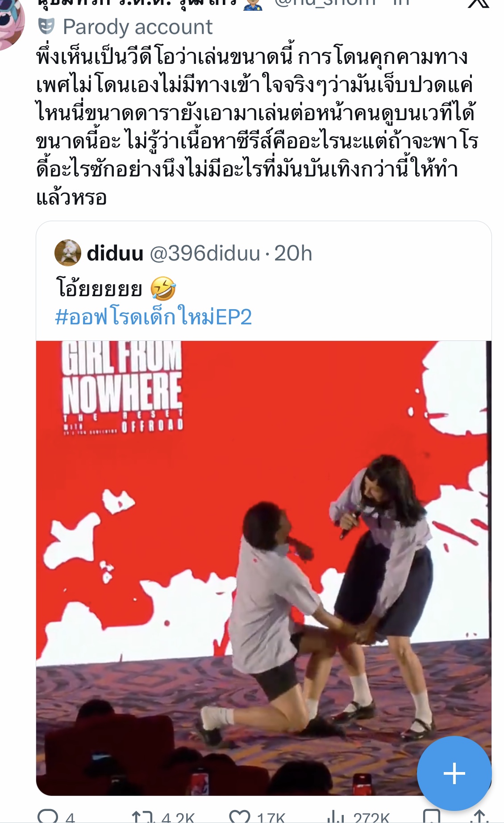Tap the retweet arrows icon
The image size is (504, 823).
coord(143,817)
